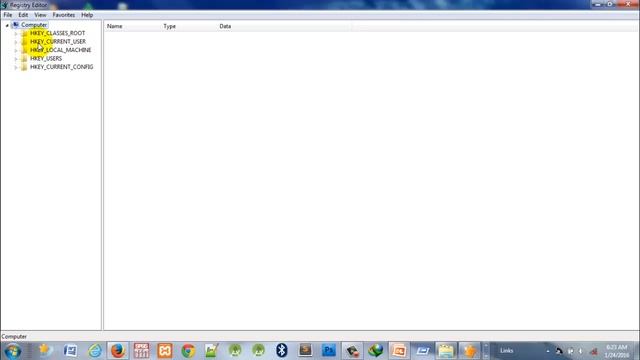640x360 pixels.
Task: Open the Windows Start menu
Action: coord(13,351)
